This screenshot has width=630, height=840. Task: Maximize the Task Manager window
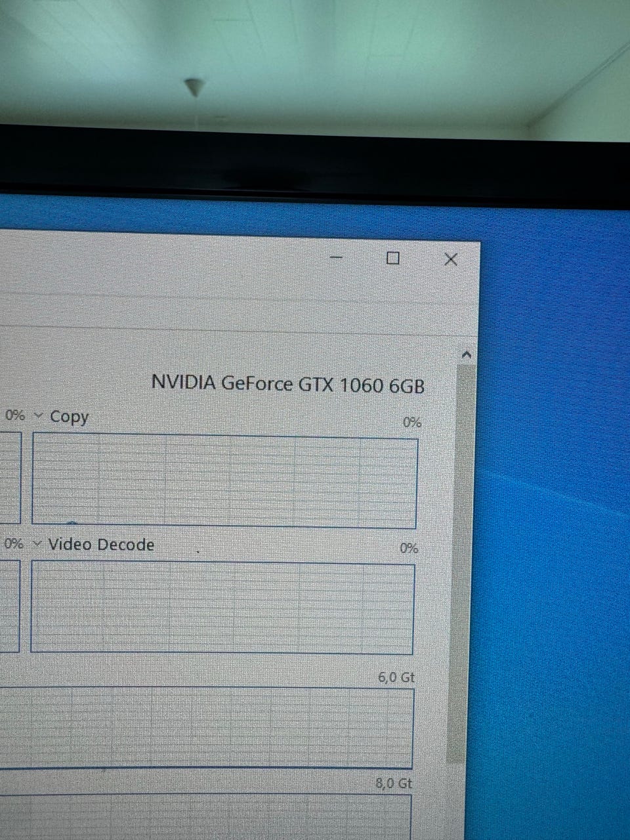click(x=393, y=258)
